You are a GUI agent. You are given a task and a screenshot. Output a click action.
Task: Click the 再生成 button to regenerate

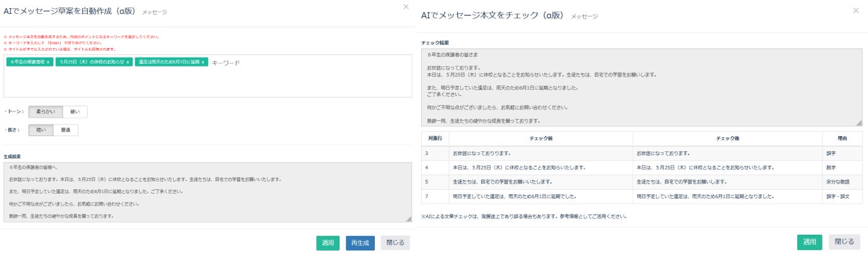360,243
